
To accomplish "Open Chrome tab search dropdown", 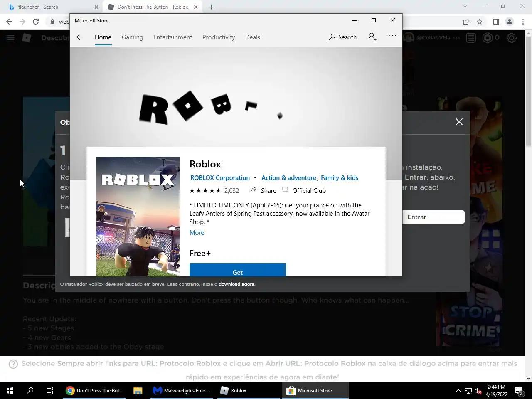I will (465, 6).
